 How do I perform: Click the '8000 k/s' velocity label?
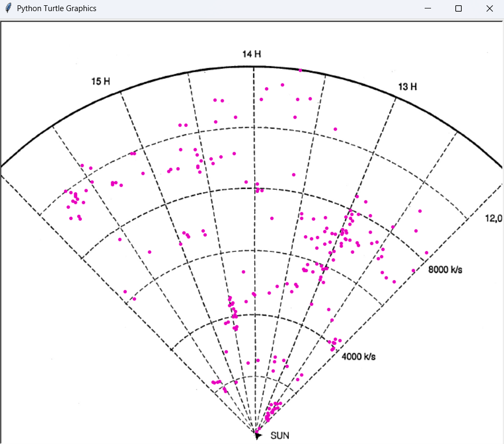tap(445, 270)
